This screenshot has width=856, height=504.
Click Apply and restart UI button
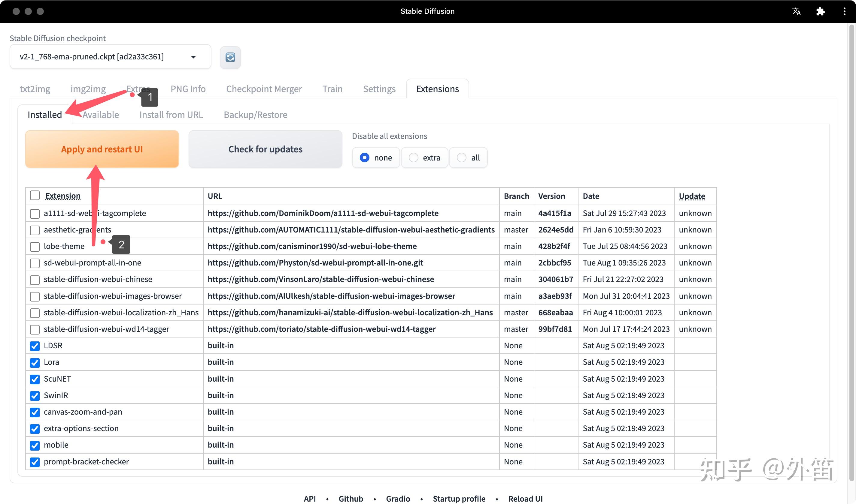tap(102, 149)
